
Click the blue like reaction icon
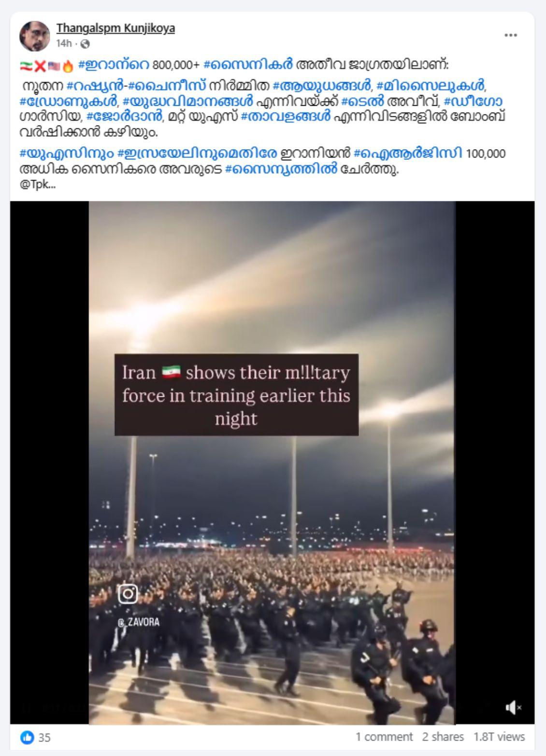(27, 737)
